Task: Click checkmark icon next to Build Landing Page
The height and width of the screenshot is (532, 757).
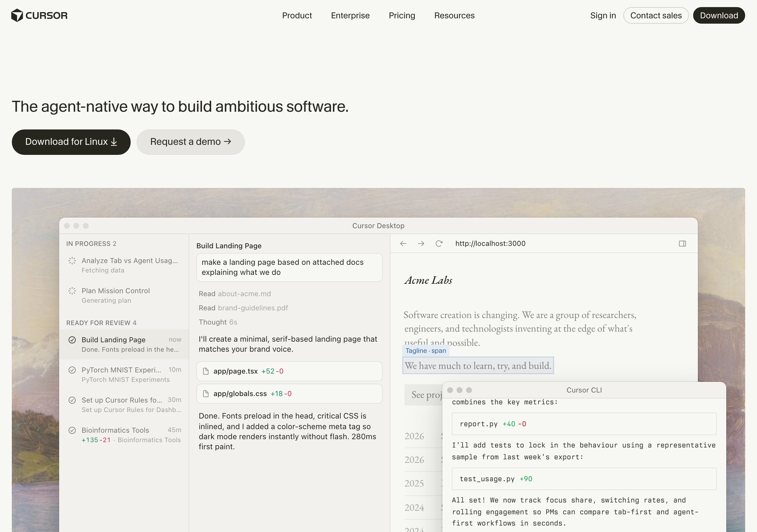Action: coord(72,340)
